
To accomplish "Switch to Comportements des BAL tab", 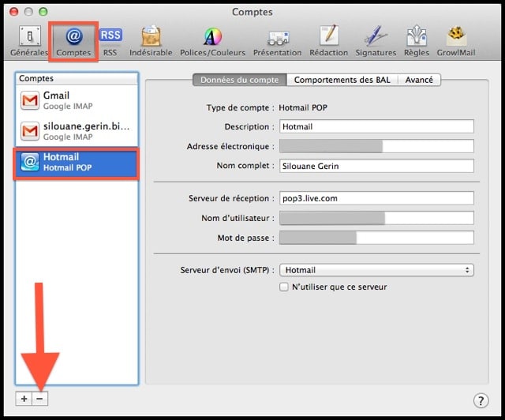I will (342, 80).
